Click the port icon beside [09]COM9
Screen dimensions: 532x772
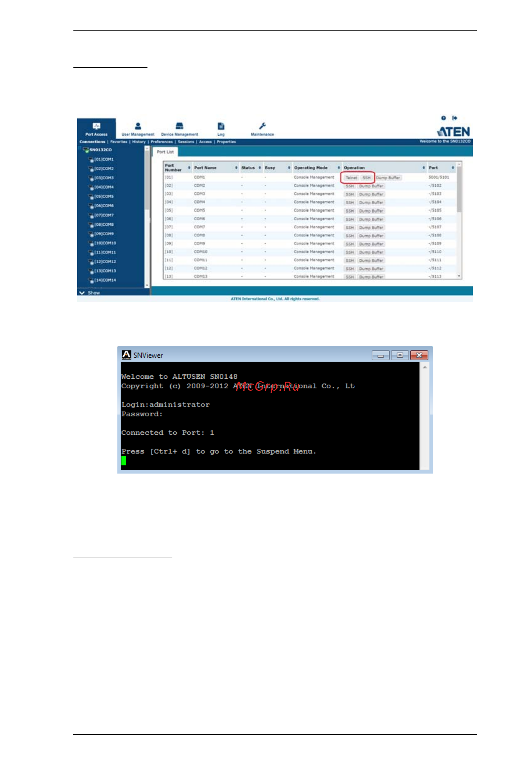point(91,234)
